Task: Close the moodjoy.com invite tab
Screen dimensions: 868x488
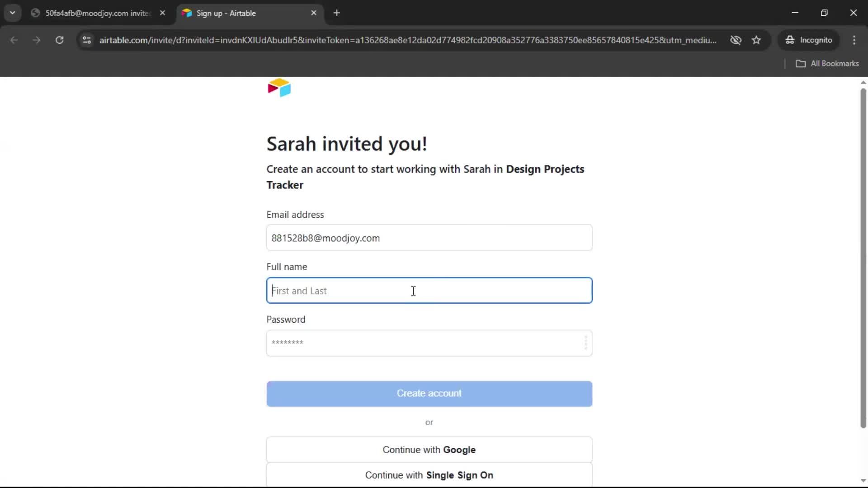Action: pos(163,13)
